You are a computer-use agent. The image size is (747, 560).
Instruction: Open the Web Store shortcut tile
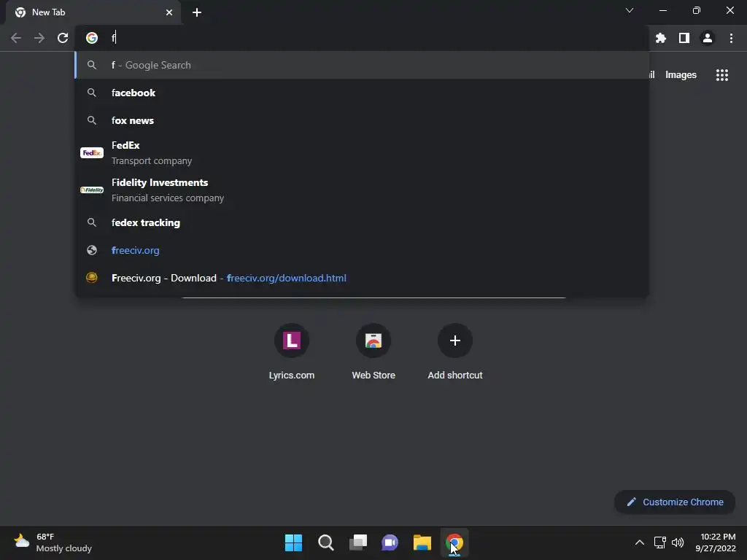pos(373,352)
